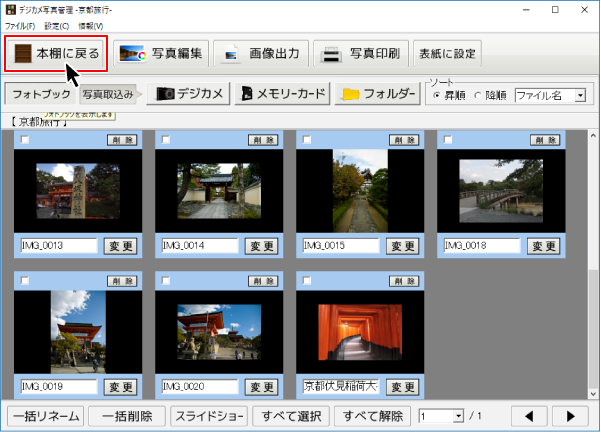Edit the IMG_0020 name field

(200, 387)
